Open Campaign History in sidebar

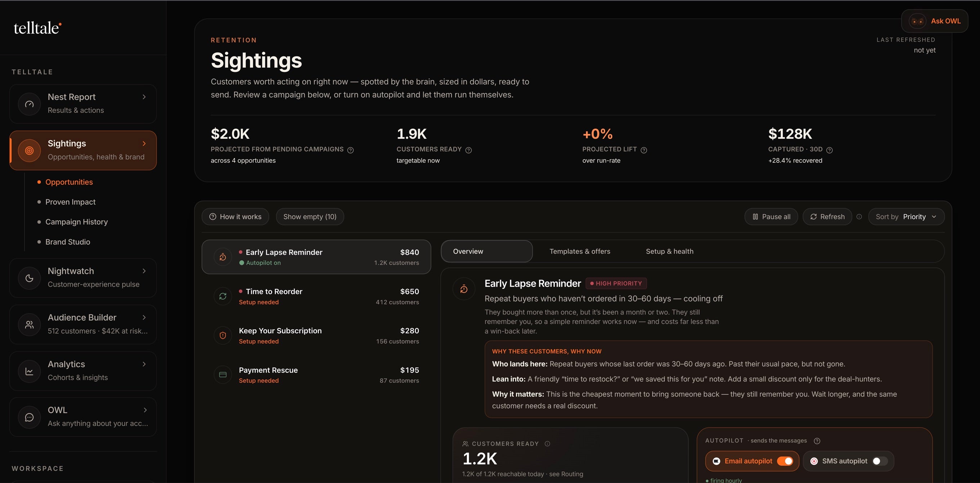(76, 222)
